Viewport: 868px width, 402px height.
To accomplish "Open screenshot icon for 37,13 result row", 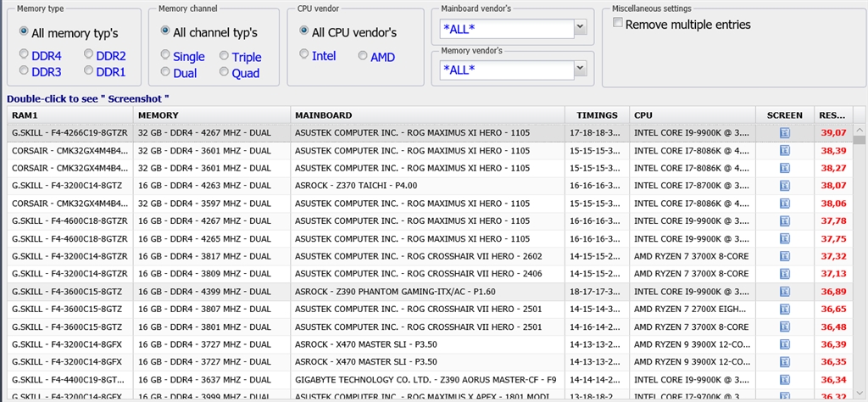I will 785,274.
